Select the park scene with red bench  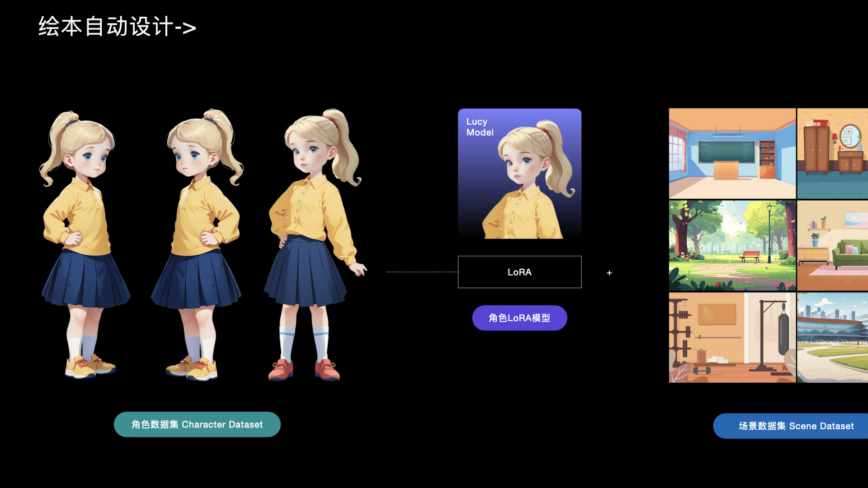tap(732, 245)
